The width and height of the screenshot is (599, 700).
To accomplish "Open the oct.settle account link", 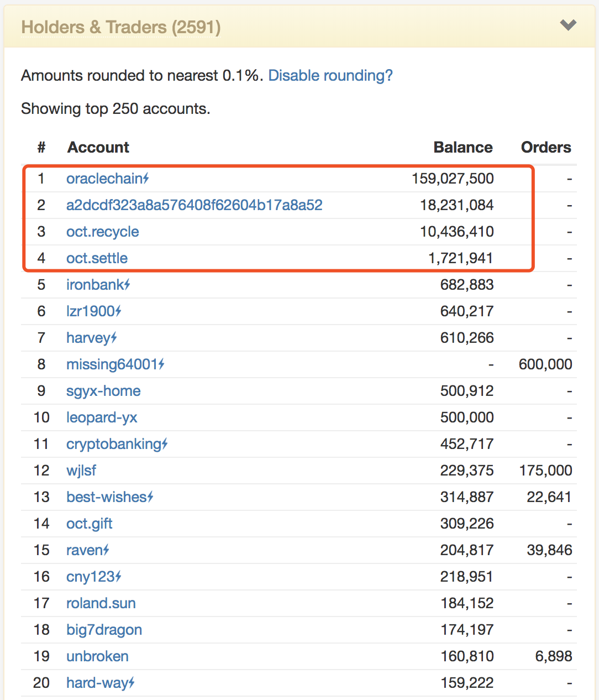I will click(97, 258).
